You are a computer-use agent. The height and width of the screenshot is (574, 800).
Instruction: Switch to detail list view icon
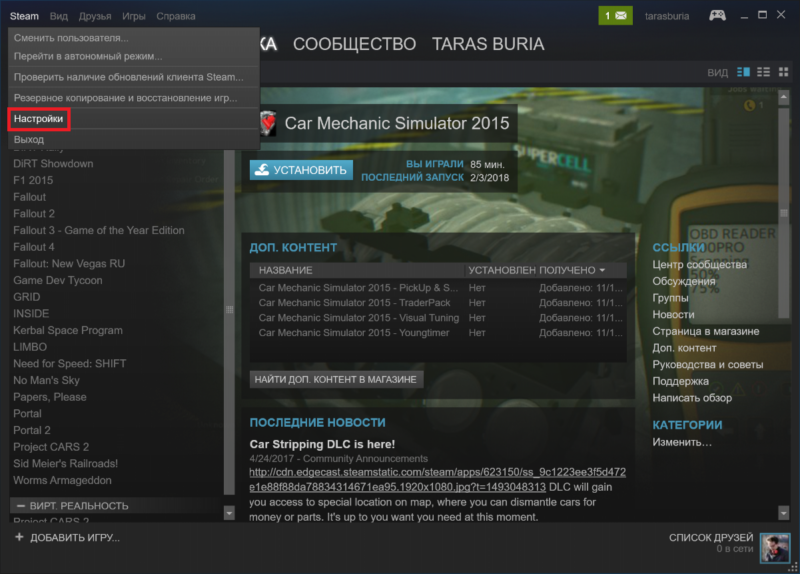pyautogui.click(x=743, y=72)
